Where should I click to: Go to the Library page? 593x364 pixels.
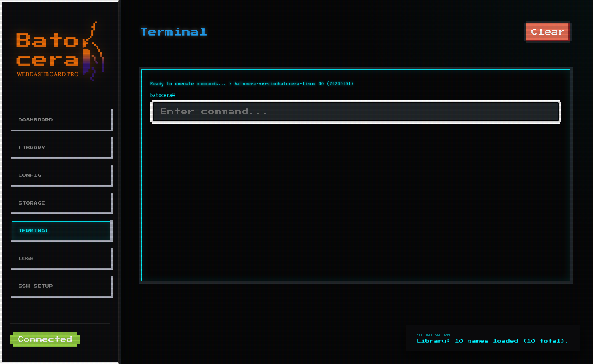pos(61,148)
